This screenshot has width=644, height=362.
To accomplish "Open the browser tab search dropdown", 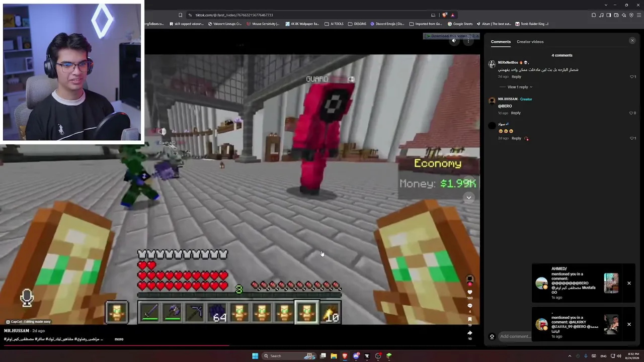I will [x=606, y=5].
